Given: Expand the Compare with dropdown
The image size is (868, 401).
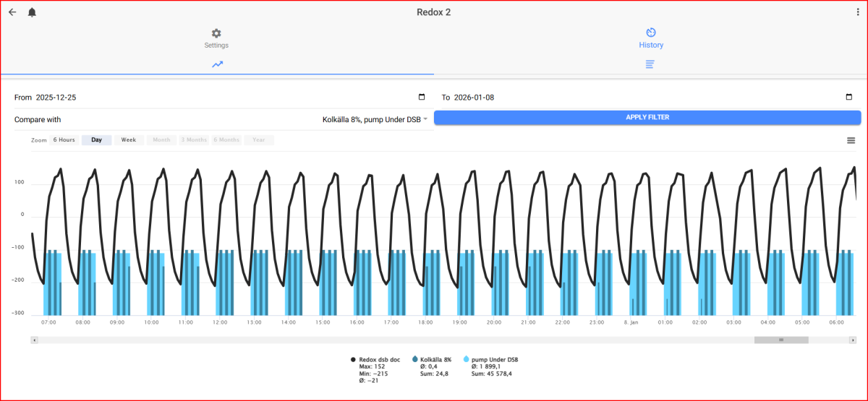Looking at the screenshot, I should 375,119.
